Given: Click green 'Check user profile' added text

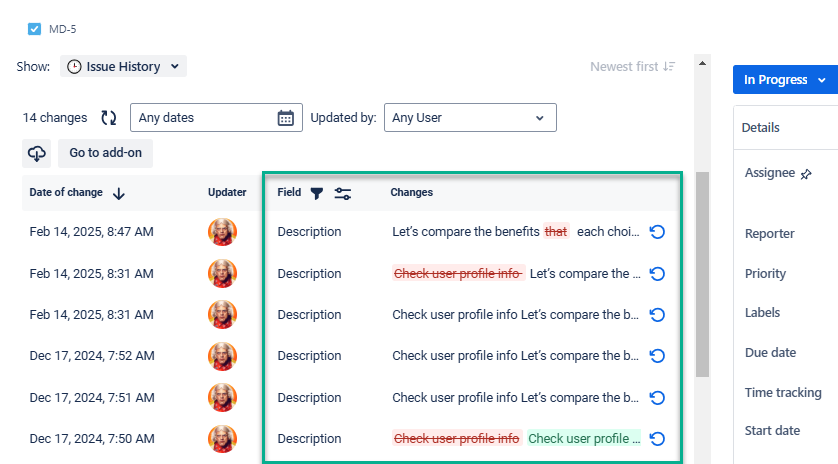Looking at the screenshot, I should (584, 438).
